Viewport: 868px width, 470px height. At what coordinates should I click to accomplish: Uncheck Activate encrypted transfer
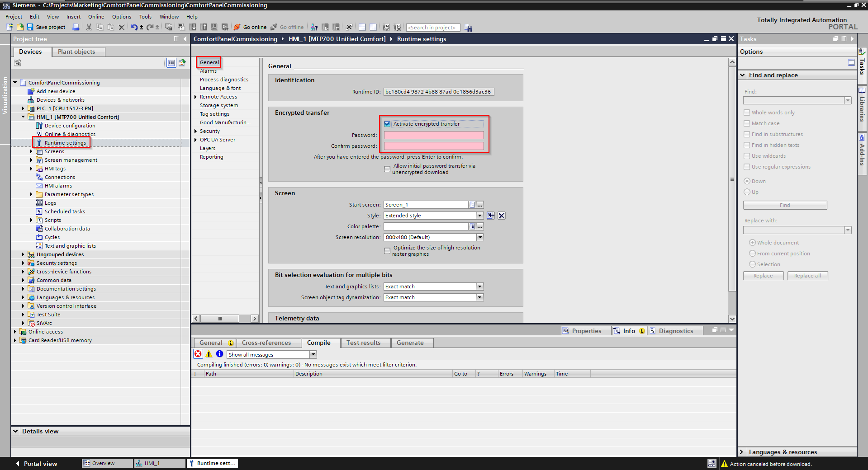pyautogui.click(x=387, y=124)
